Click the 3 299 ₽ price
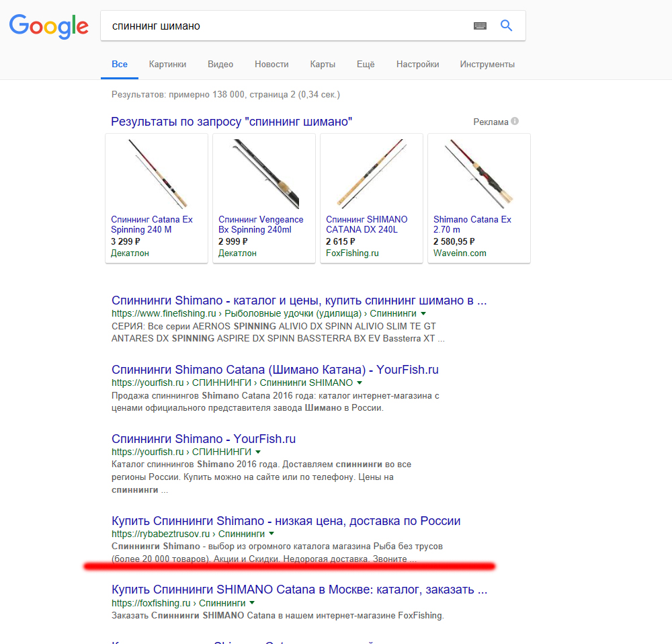The height and width of the screenshot is (644, 672). (x=126, y=241)
